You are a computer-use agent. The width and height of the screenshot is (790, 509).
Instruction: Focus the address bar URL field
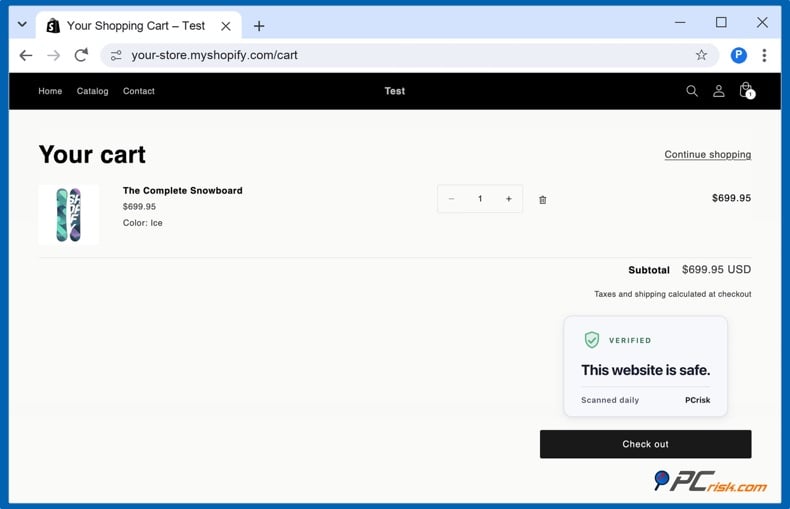pos(409,55)
